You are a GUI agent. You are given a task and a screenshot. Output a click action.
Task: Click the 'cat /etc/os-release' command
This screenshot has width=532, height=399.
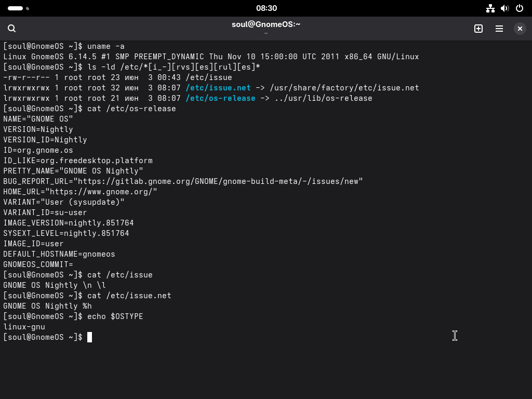coord(131,109)
